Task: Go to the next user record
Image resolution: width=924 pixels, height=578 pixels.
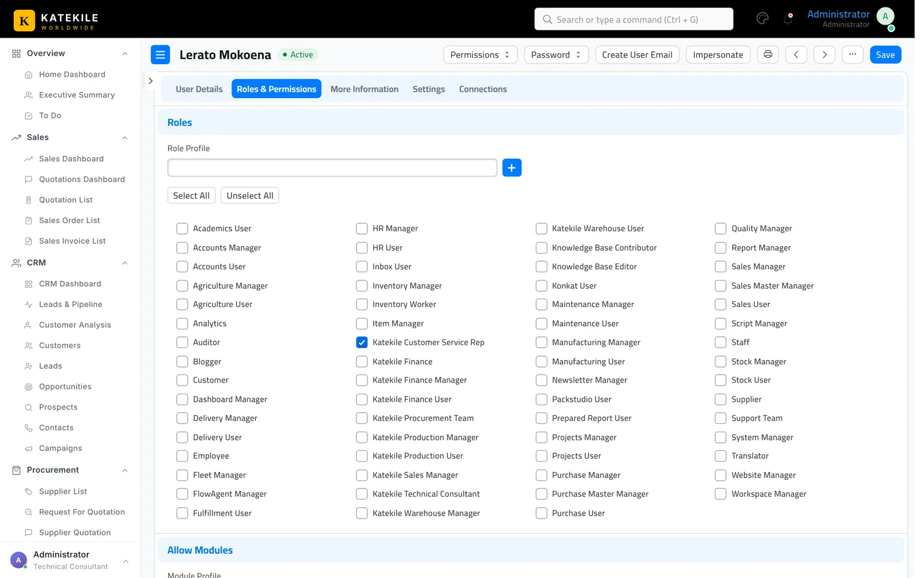Action: click(824, 54)
